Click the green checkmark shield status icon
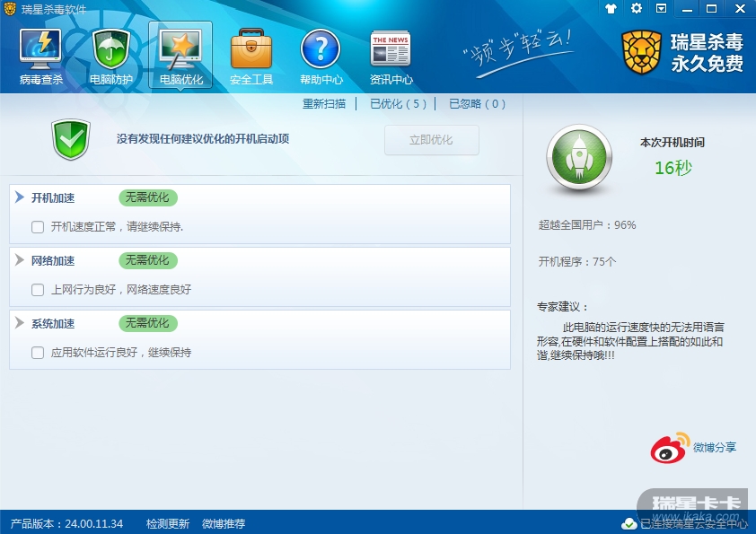Screen dimensions: 756x534 pos(71,139)
